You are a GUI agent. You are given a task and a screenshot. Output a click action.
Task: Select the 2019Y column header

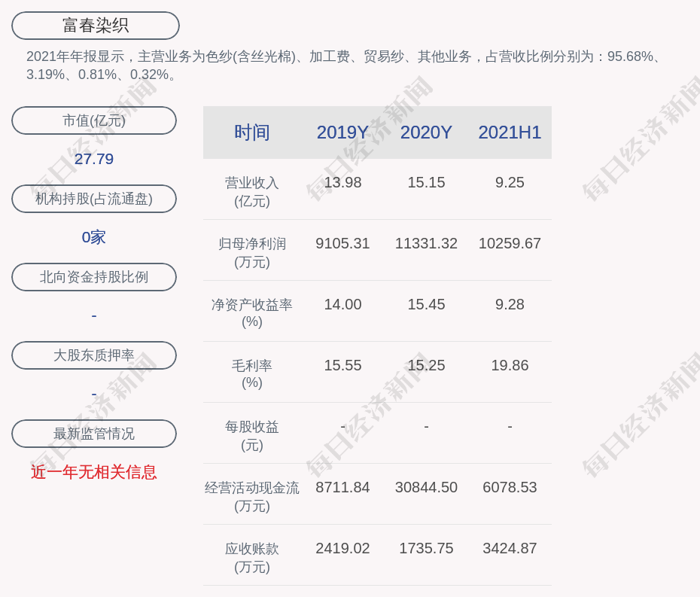pyautogui.click(x=342, y=132)
